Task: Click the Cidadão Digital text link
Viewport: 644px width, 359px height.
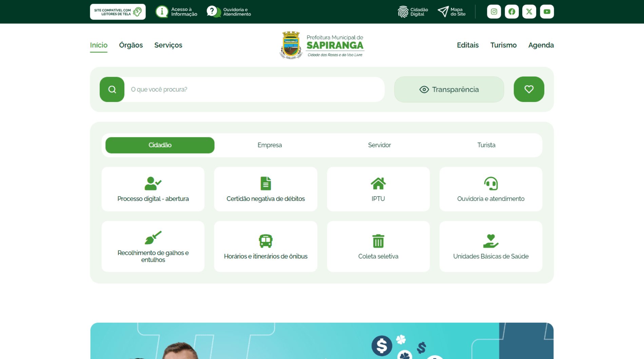Action: pyautogui.click(x=419, y=12)
